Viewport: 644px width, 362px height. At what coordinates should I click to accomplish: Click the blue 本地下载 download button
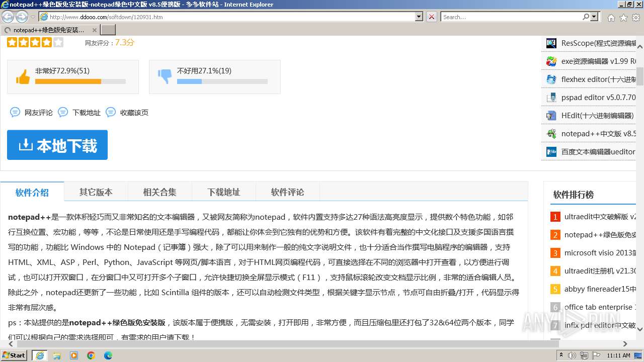[x=57, y=145]
